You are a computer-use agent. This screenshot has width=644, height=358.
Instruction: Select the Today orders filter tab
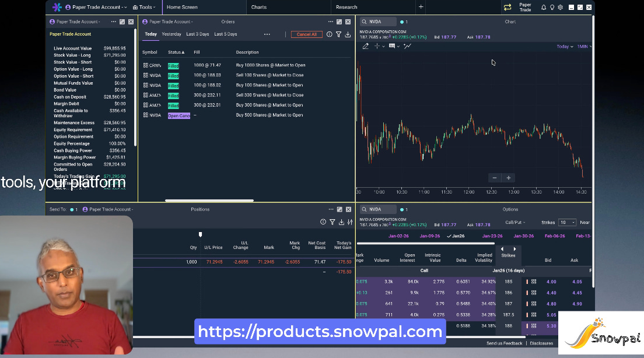click(x=150, y=34)
